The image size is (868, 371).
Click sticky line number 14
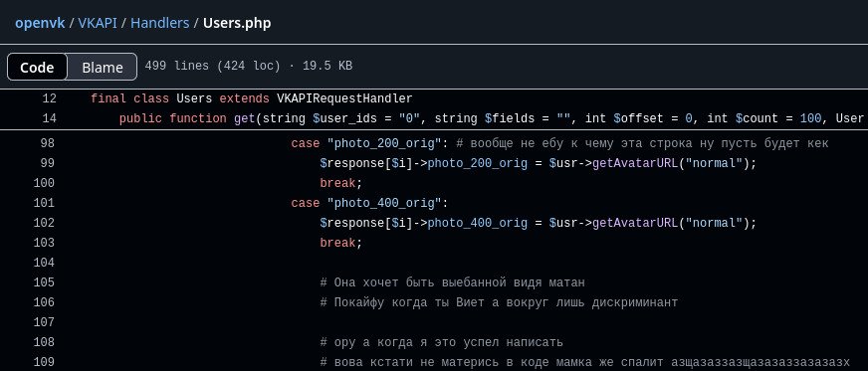pyautogui.click(x=49, y=119)
